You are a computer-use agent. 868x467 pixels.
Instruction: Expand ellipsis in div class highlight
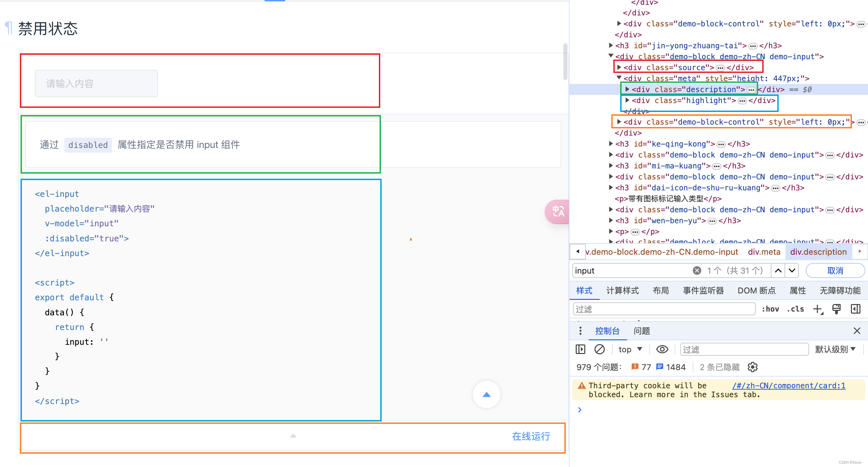tap(742, 101)
